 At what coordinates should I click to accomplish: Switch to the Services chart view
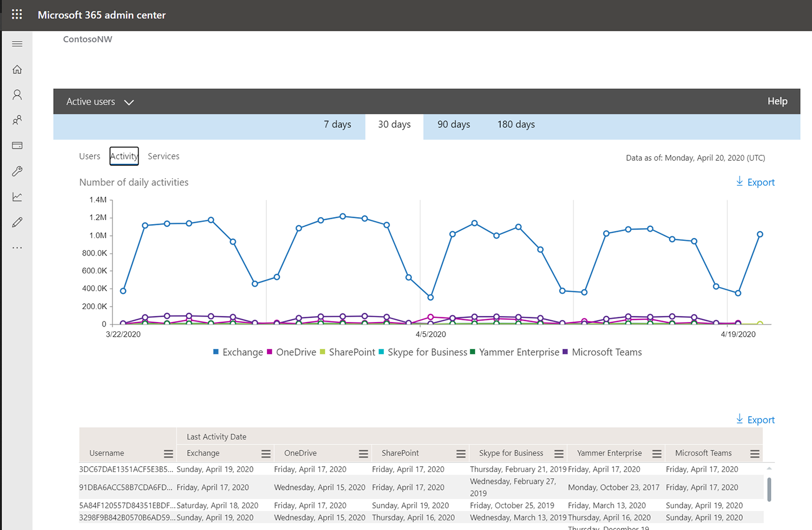(x=163, y=156)
